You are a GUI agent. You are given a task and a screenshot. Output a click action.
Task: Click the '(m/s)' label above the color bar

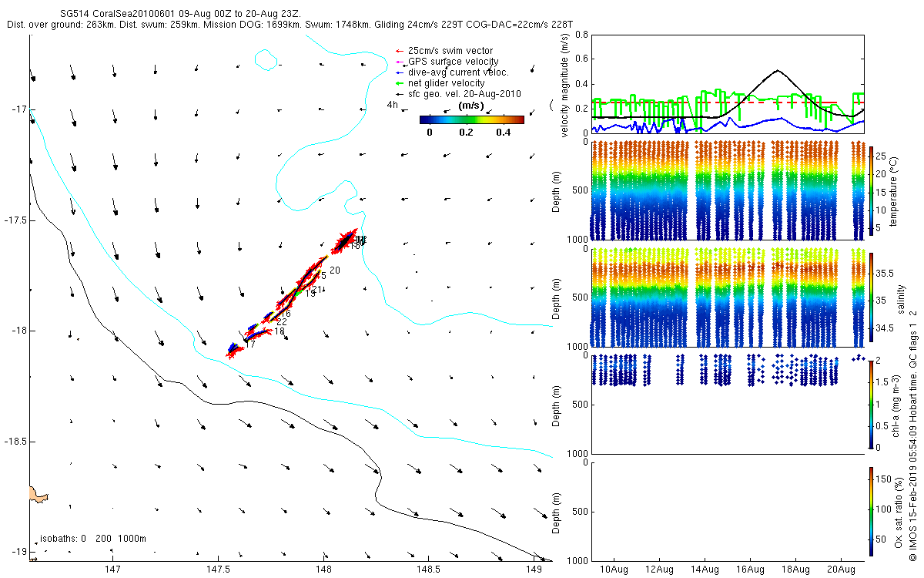(470, 106)
